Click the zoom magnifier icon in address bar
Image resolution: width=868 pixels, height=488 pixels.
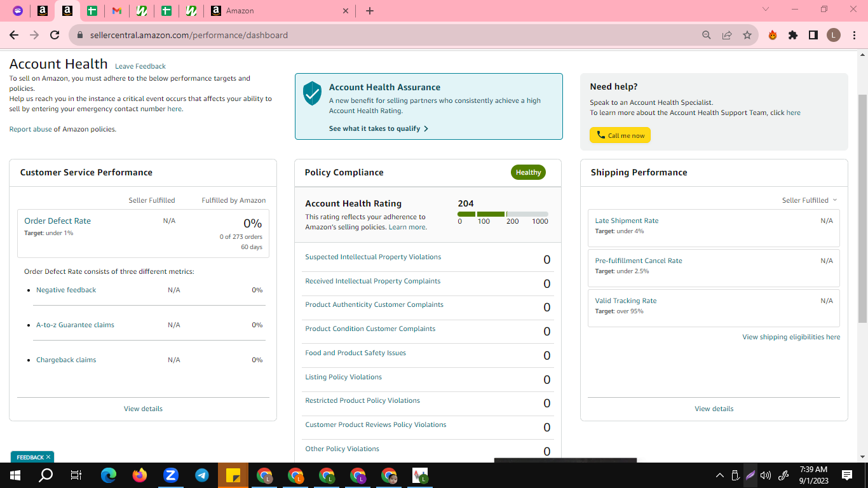(707, 35)
